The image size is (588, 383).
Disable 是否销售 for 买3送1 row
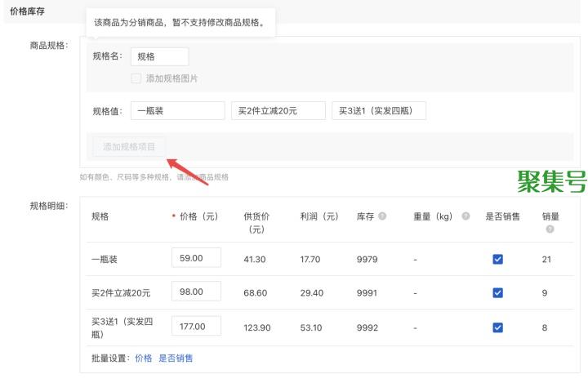point(497,327)
